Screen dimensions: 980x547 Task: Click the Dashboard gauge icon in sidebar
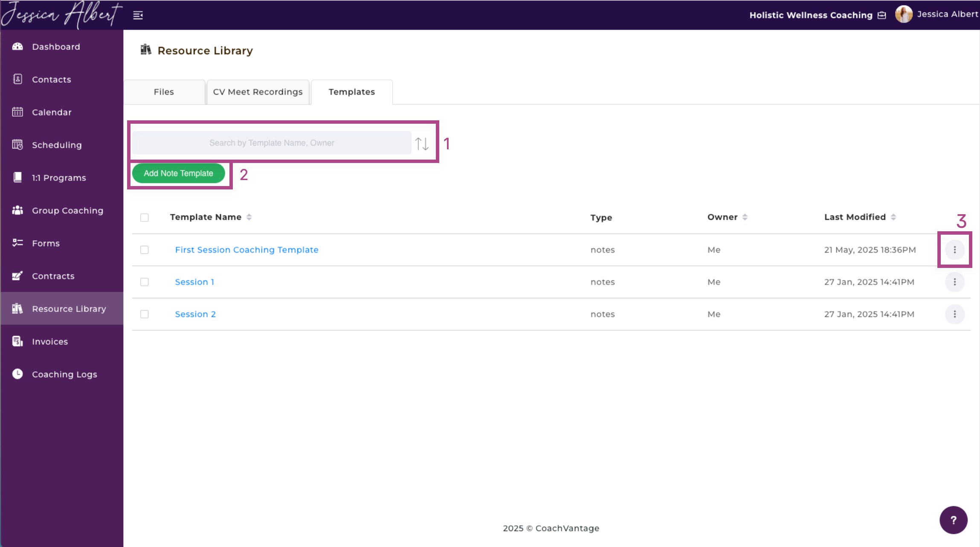17,47
